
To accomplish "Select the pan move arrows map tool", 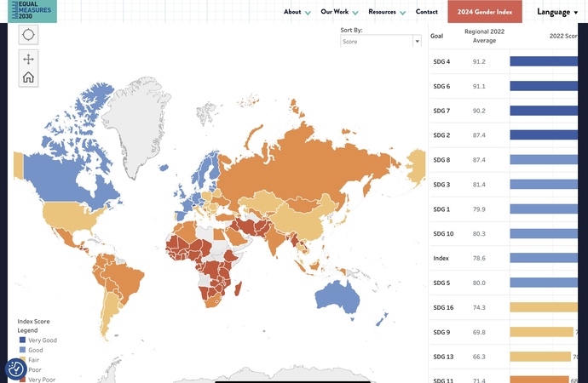I will coord(28,60).
